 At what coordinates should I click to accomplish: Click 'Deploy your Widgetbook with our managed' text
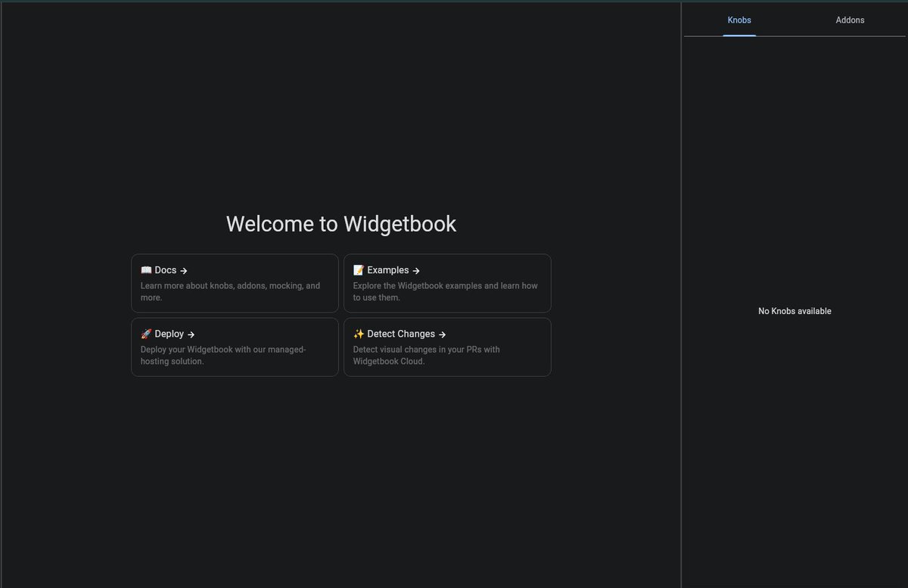(x=223, y=355)
